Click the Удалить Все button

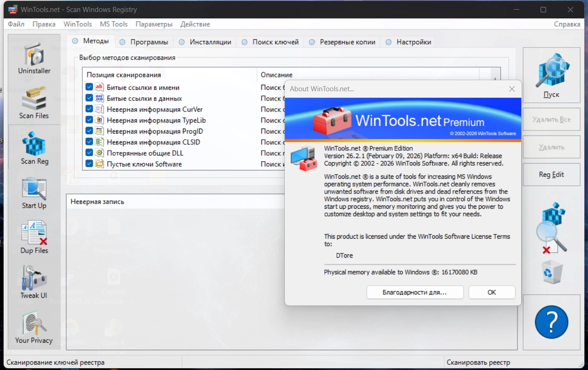pyautogui.click(x=552, y=119)
